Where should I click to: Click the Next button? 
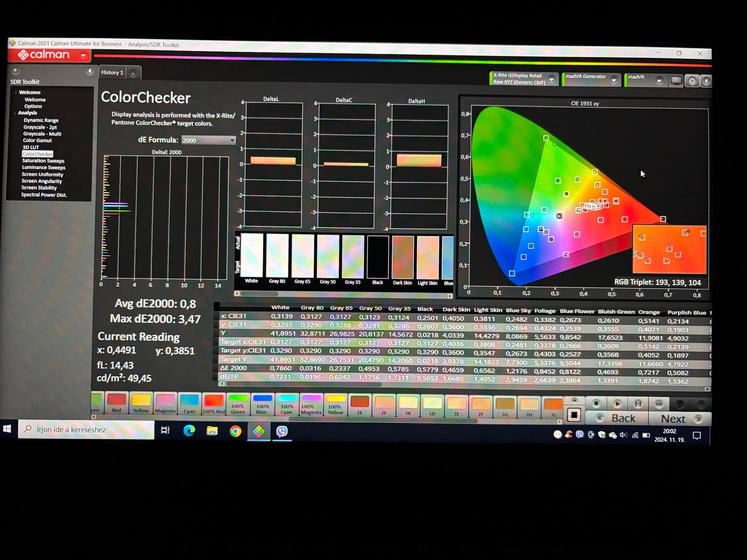(x=679, y=419)
